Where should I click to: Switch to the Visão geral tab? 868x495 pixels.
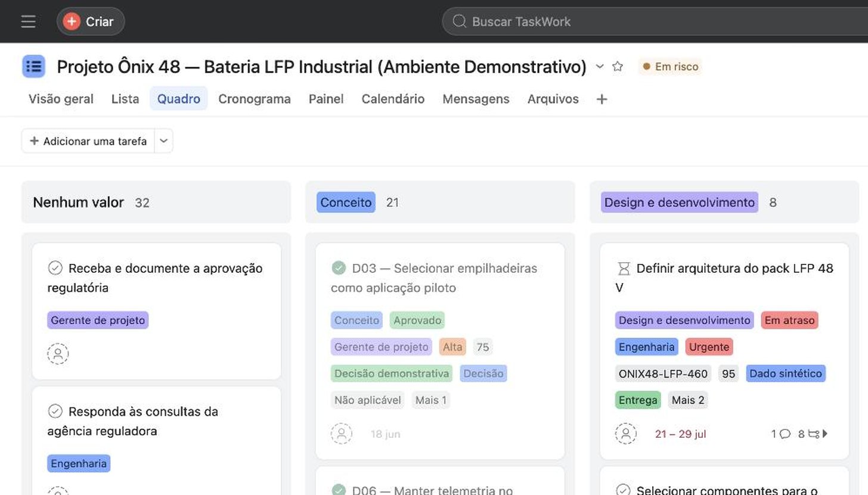pyautogui.click(x=61, y=99)
